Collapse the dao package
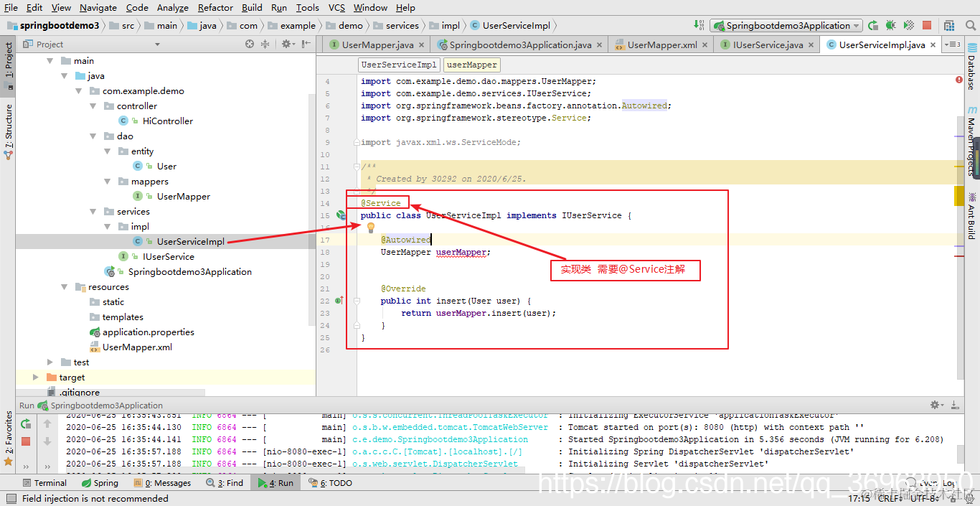This screenshot has height=506, width=980. pos(93,136)
